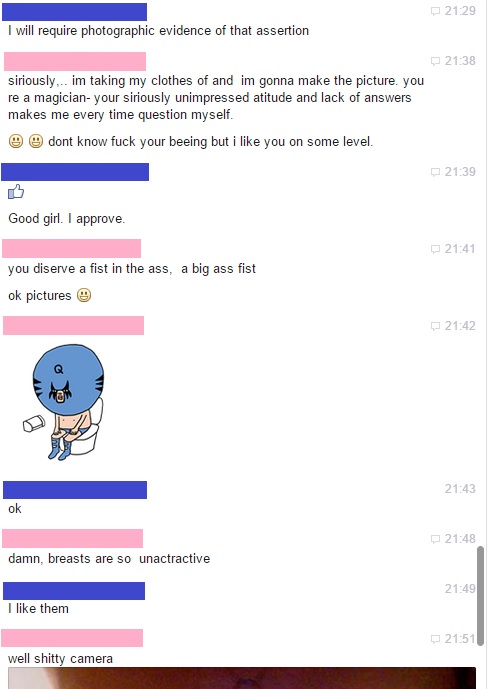Screen dimensions: 491x689
Task: Click the message icon beside 21:41
Action: (435, 249)
